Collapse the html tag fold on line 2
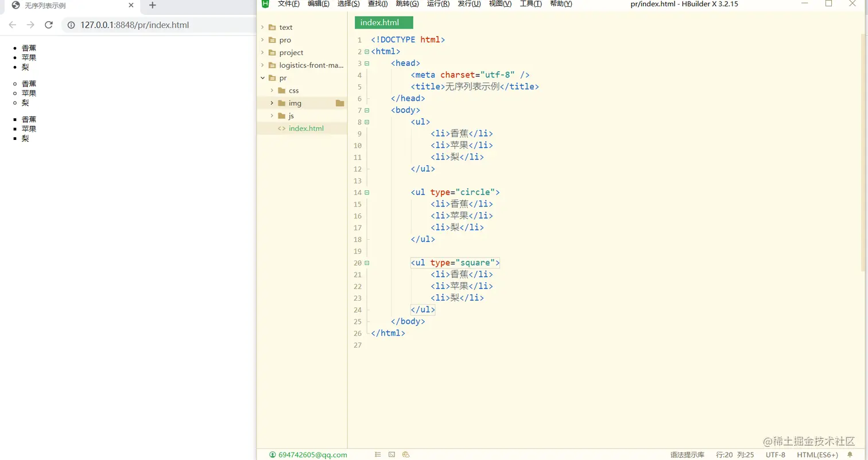Viewport: 868px width, 460px height. (x=367, y=52)
